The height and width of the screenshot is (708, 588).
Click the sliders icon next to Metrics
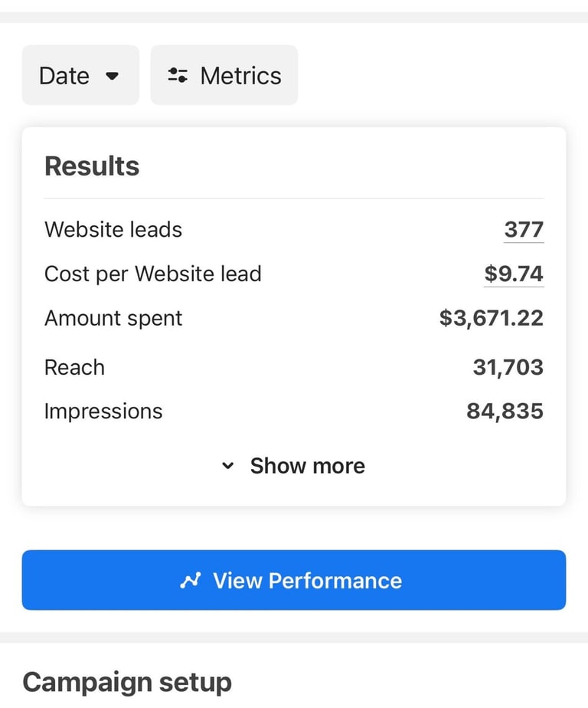[178, 75]
